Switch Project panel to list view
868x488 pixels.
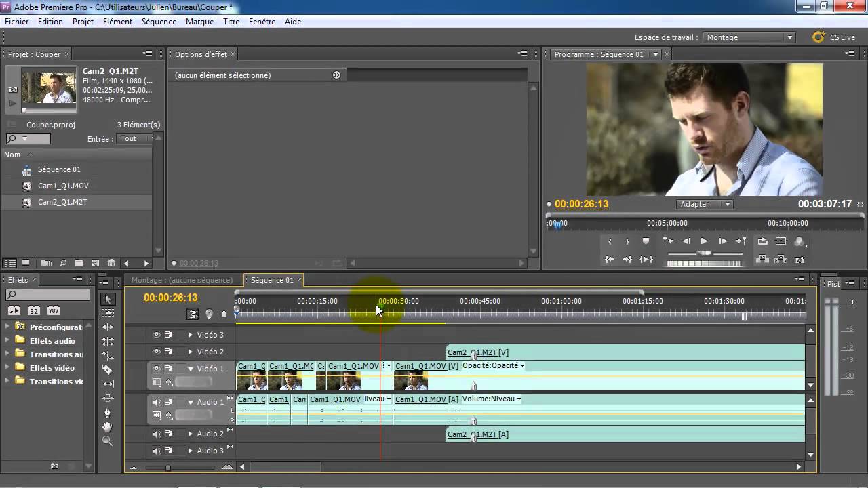[x=10, y=263]
